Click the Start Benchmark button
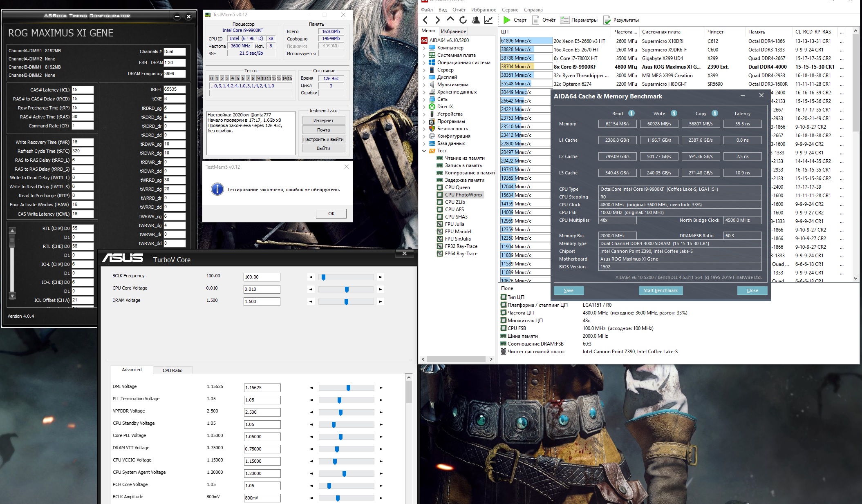Screen dimensions: 862x504 (660, 290)
